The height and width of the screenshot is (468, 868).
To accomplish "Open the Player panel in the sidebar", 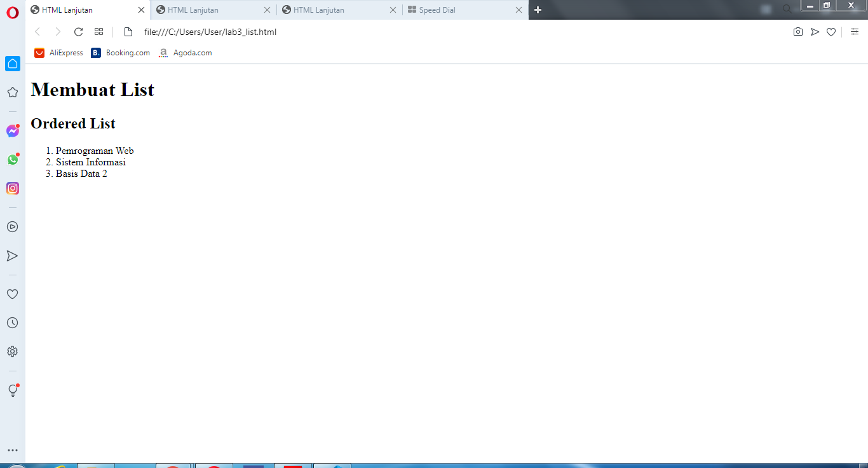I will point(13,226).
